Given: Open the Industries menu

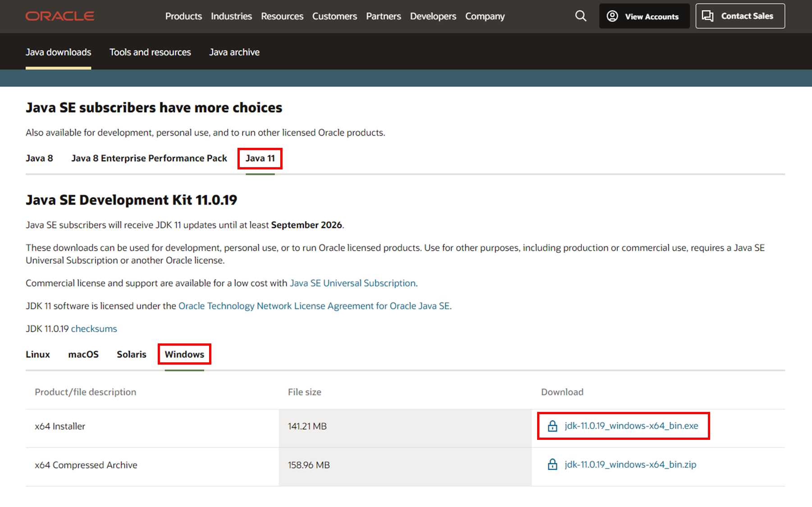Looking at the screenshot, I should click(x=231, y=16).
